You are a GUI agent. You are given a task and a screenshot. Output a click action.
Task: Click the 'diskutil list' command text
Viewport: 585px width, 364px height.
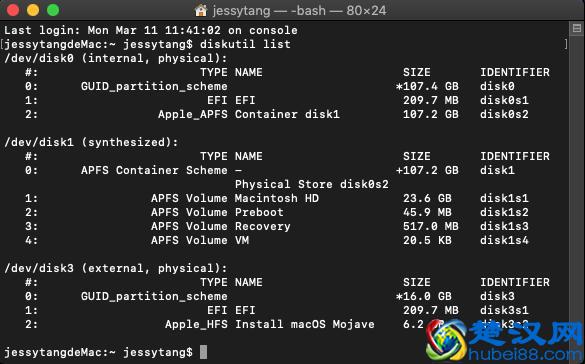[x=245, y=44]
